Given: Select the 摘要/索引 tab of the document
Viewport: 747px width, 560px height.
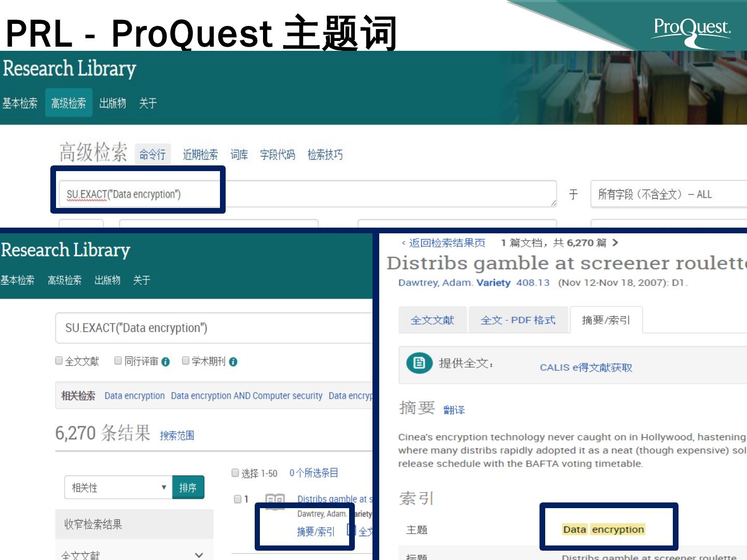Looking at the screenshot, I should pos(606,320).
